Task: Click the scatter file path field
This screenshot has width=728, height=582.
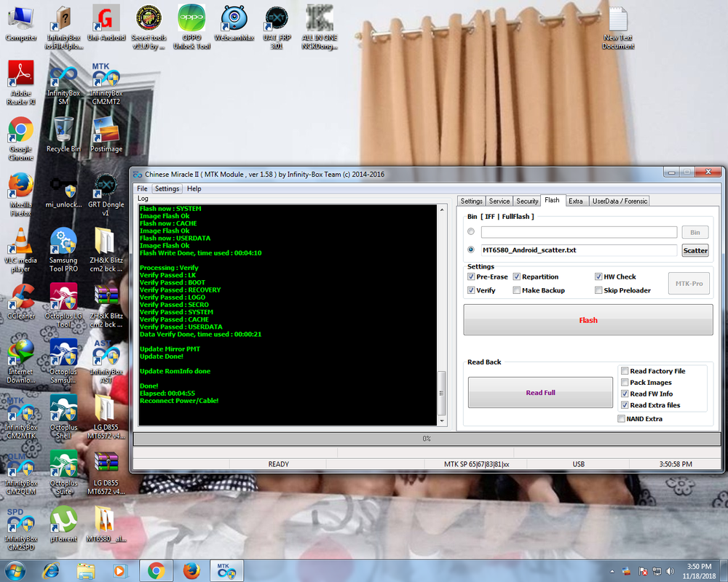Action: click(x=579, y=250)
